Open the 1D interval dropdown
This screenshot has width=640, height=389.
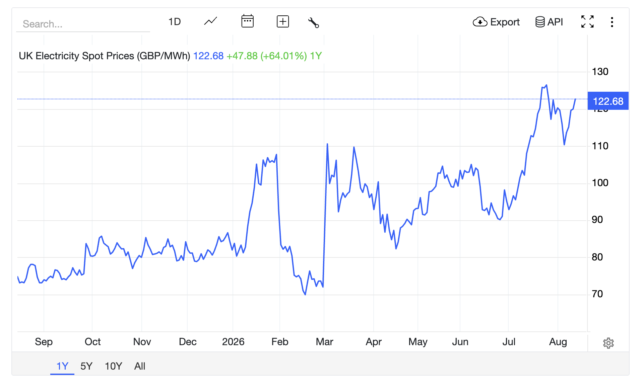point(175,22)
